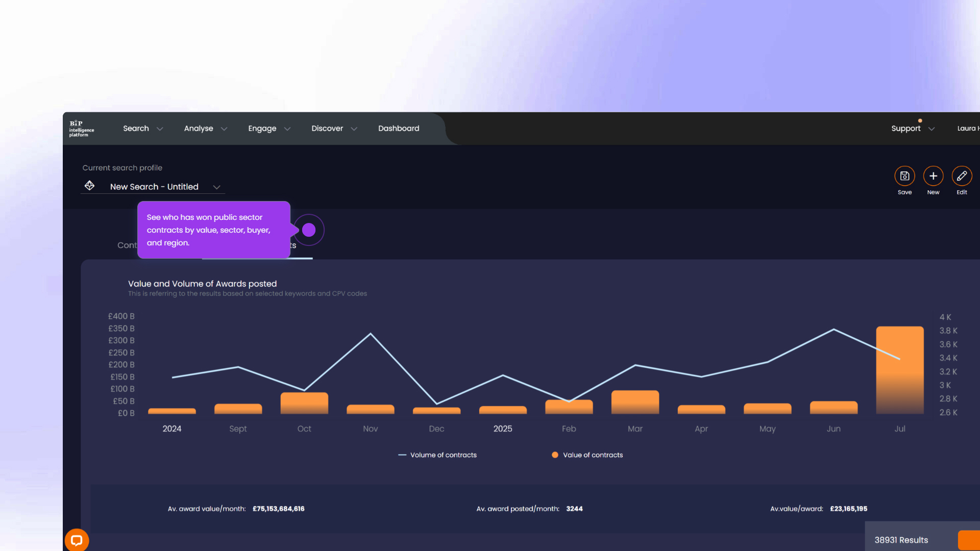This screenshot has width=980, height=551.
Task: Select the New search icon
Action: point(934,176)
